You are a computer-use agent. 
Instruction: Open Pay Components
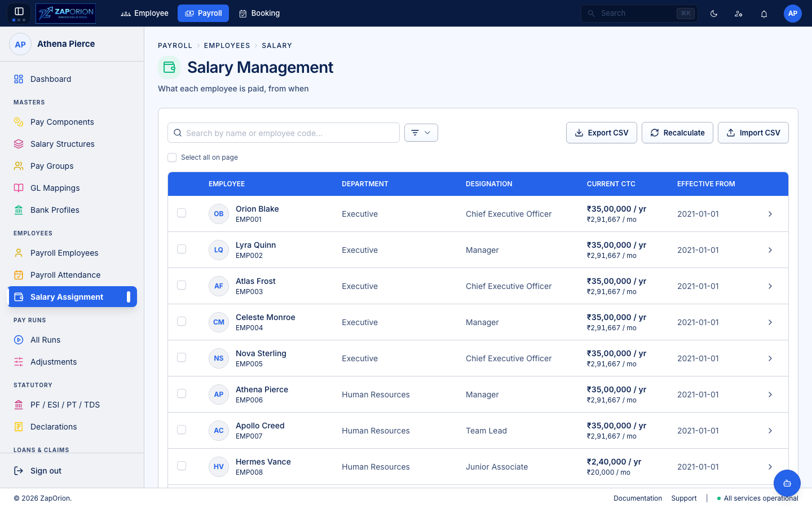[72, 122]
